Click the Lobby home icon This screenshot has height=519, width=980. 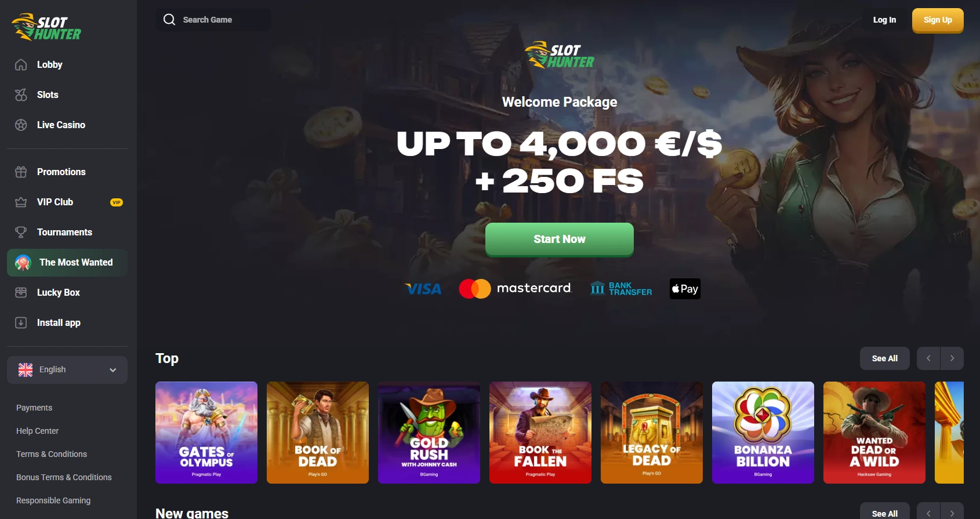(21, 65)
